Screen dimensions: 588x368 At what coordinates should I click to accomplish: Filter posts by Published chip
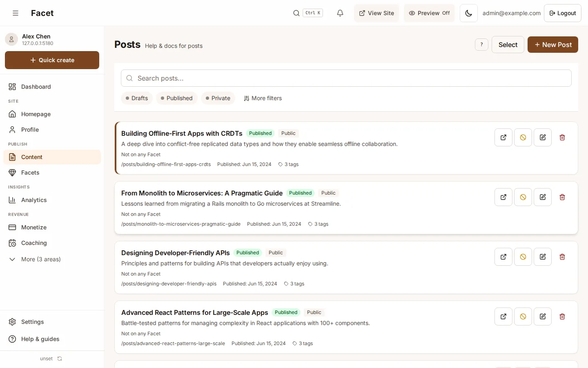point(177,98)
